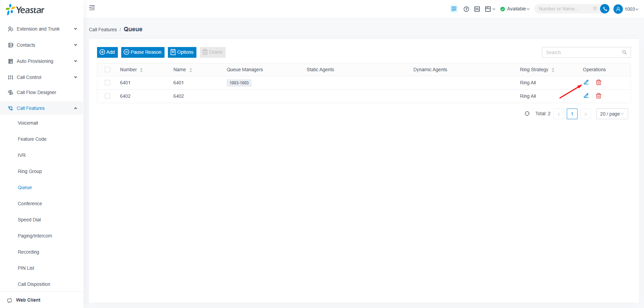Delete queue 6402 with trash icon
The height and width of the screenshot is (308, 644).
[x=599, y=96]
